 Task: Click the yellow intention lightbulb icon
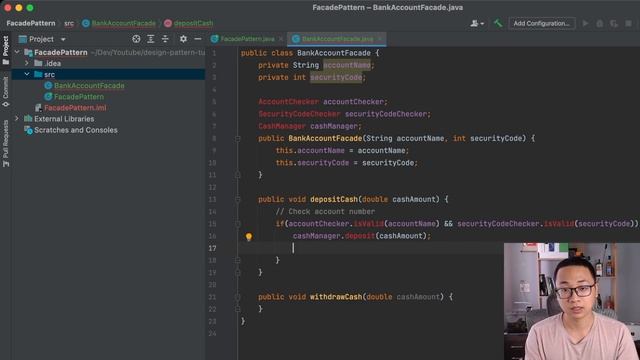coord(249,236)
